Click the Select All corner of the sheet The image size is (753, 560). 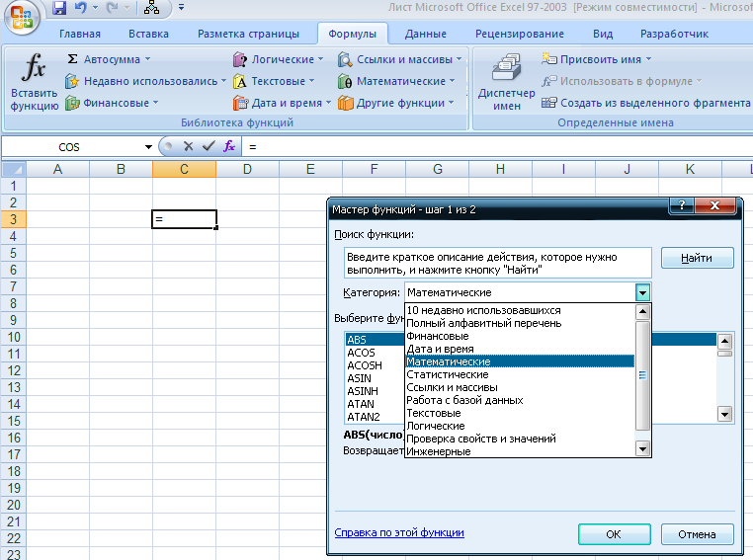14,169
